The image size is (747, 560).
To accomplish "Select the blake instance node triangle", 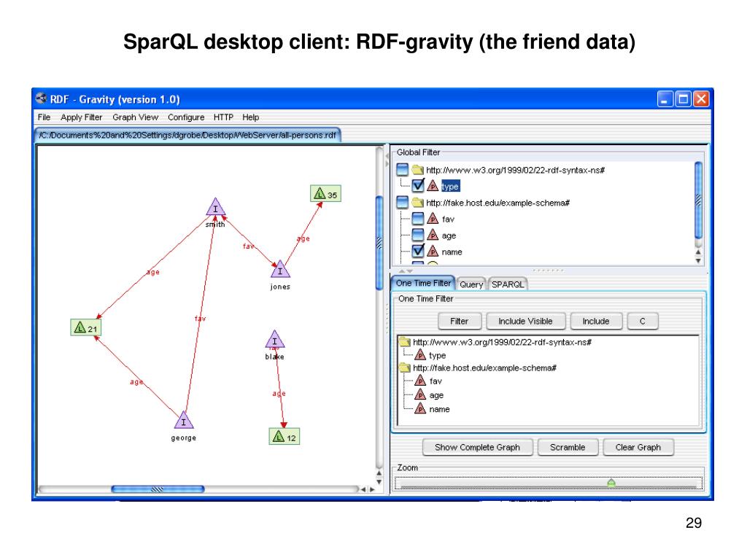I will (275, 340).
